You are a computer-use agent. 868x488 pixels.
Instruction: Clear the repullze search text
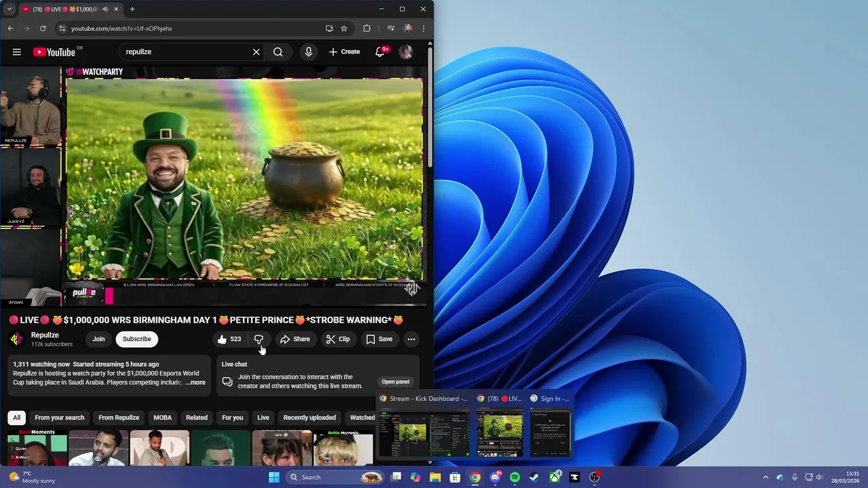point(256,52)
